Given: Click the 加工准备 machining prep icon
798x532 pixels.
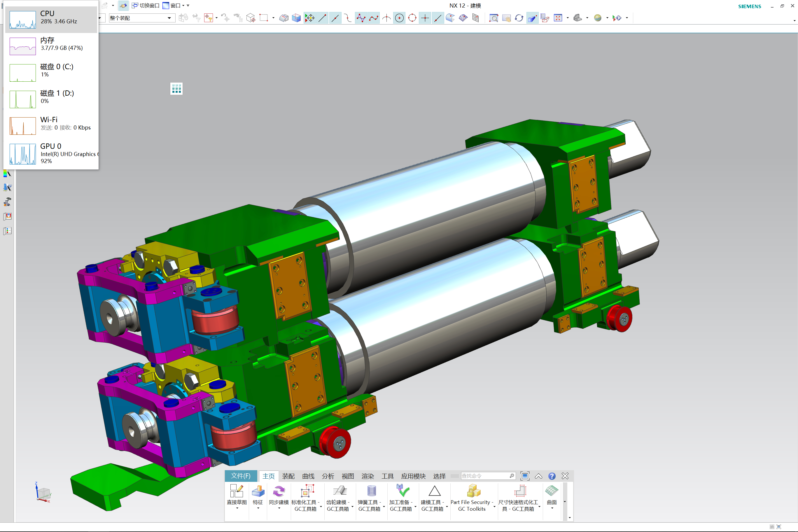Looking at the screenshot, I should click(x=403, y=491).
